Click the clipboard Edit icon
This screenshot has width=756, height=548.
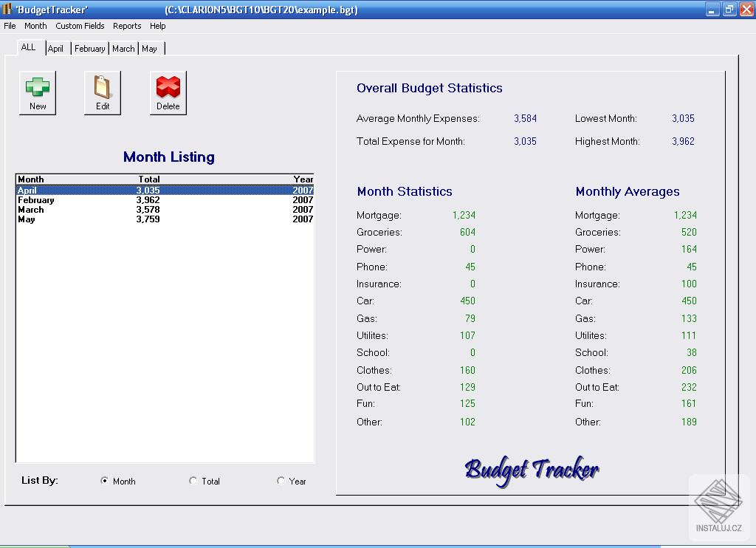(103, 88)
